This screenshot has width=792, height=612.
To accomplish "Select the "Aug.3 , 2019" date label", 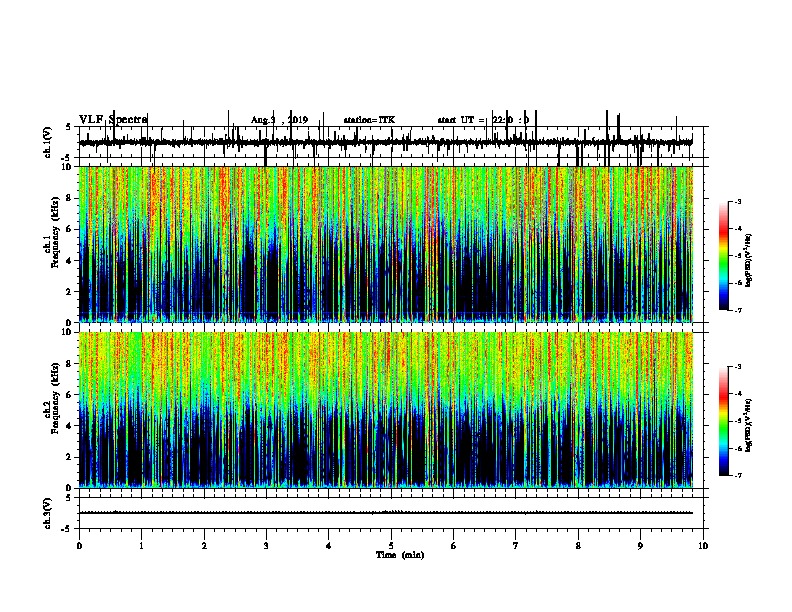I will coord(279,120).
